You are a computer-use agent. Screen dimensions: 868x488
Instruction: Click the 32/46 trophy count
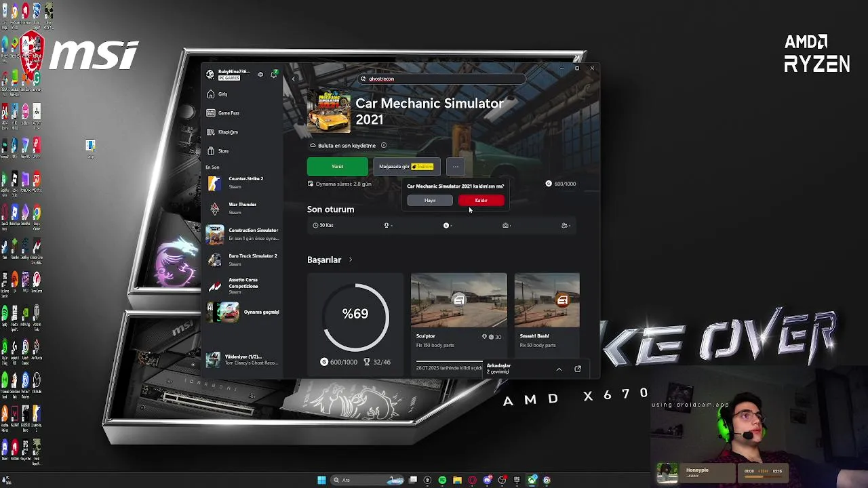377,362
